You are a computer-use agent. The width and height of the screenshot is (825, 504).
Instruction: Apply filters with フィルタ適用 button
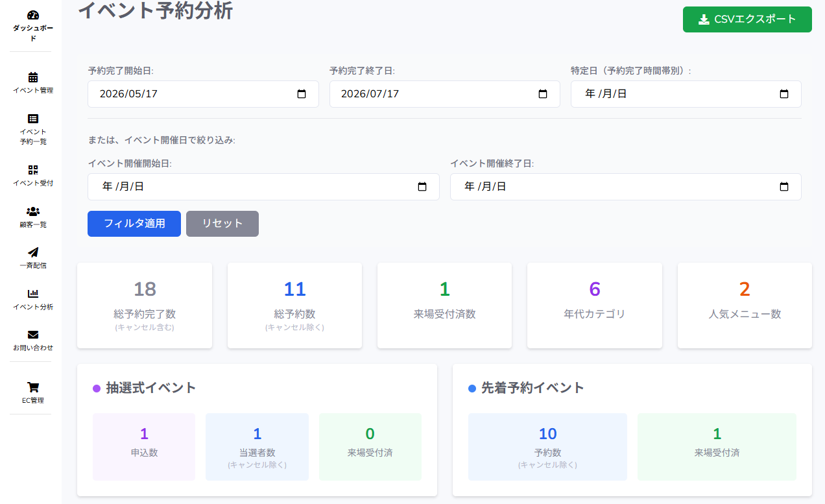coord(134,224)
